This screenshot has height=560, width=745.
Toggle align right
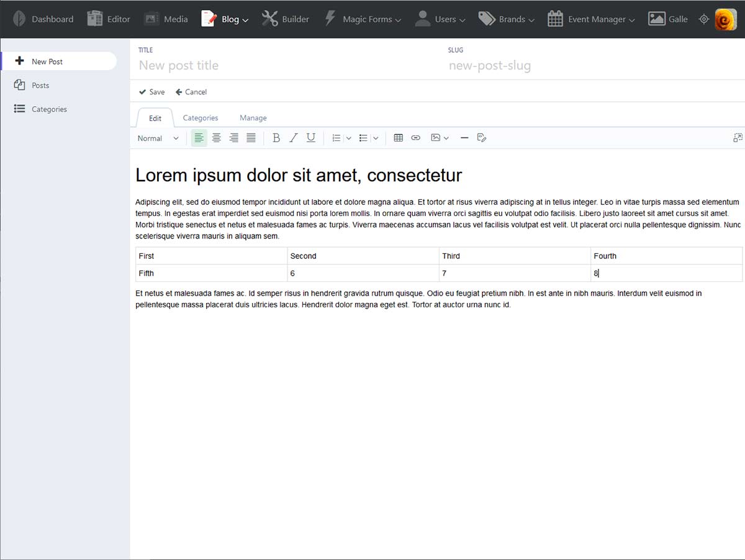[x=233, y=138]
